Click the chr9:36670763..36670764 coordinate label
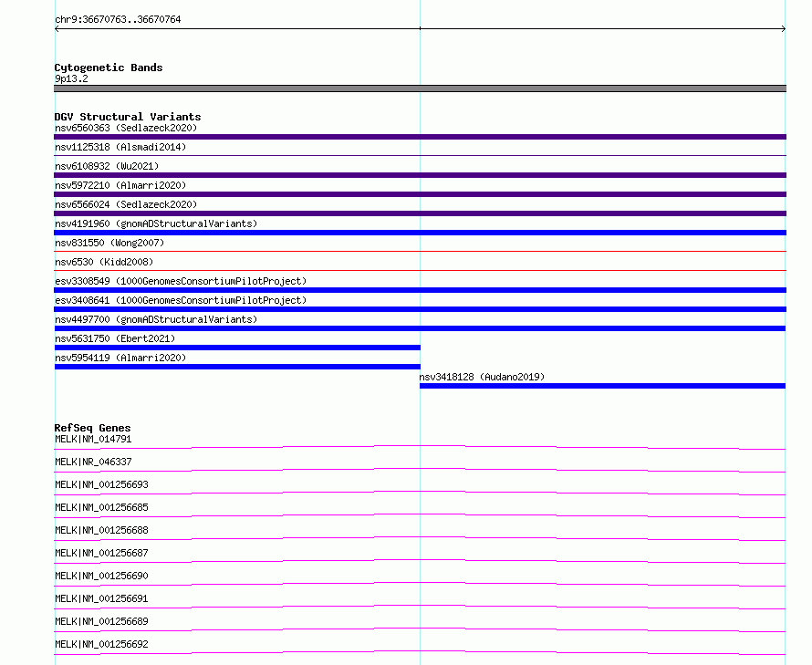This screenshot has width=812, height=665. click(x=118, y=19)
